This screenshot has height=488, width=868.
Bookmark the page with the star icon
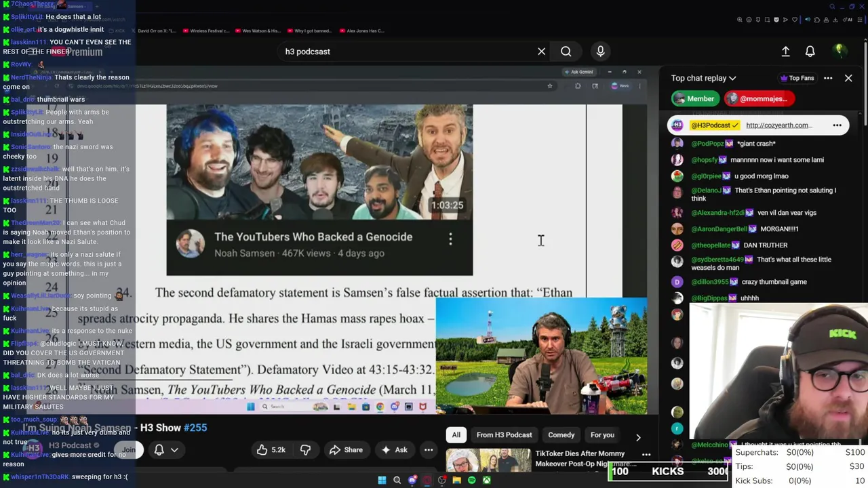pos(550,86)
